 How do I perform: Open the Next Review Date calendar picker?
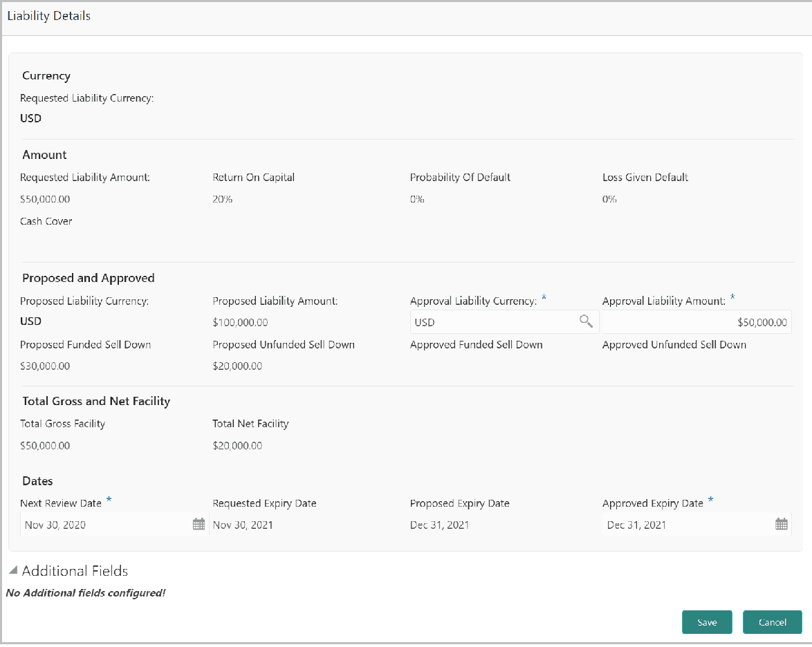coord(199,525)
